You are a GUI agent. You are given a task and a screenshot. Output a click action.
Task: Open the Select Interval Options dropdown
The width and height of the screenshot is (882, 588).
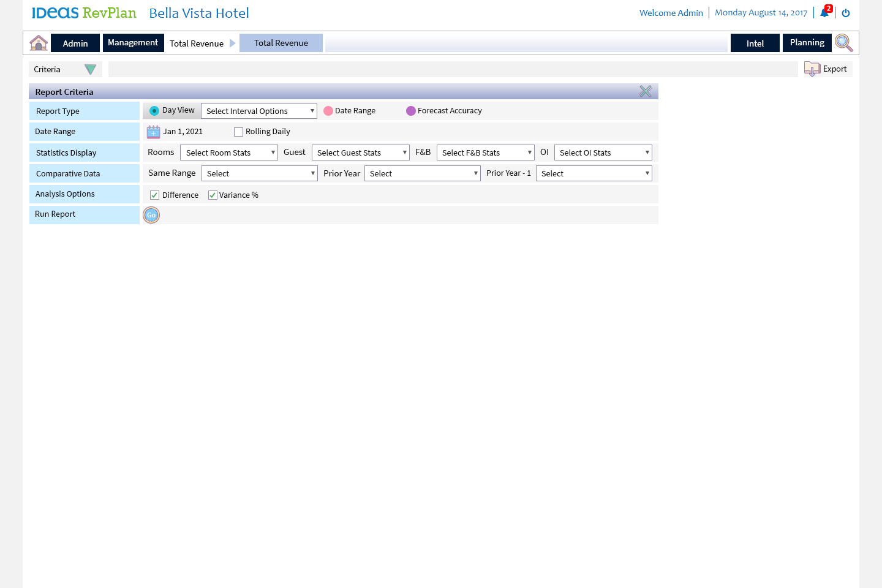click(x=259, y=111)
